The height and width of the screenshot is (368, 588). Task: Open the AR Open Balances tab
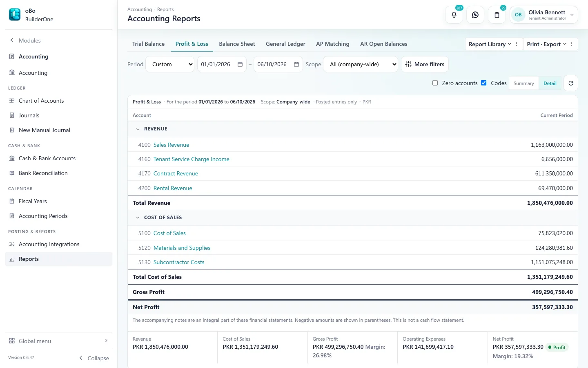point(384,44)
